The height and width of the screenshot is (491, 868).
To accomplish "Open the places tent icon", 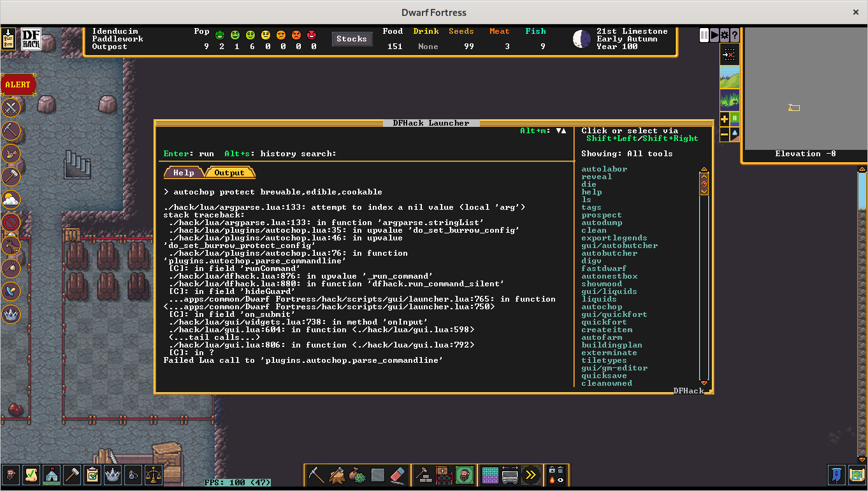I will 52,474.
